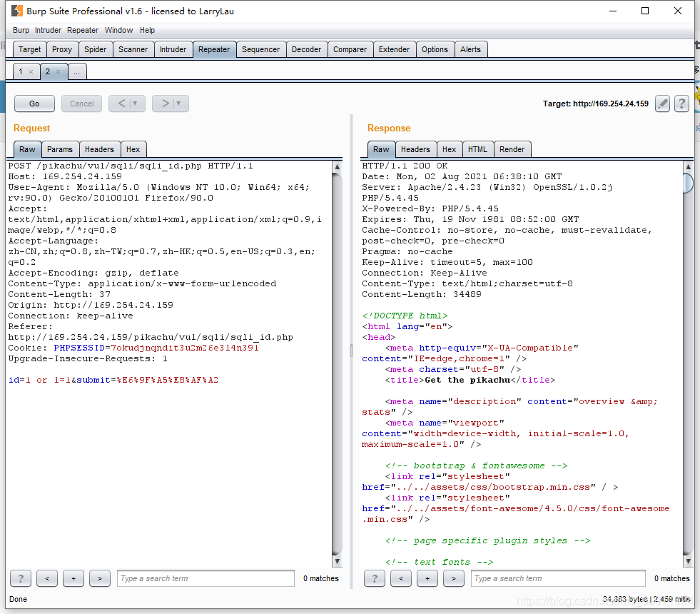This screenshot has height=614, width=700.
Task: Show request Params tab
Action: coord(60,150)
